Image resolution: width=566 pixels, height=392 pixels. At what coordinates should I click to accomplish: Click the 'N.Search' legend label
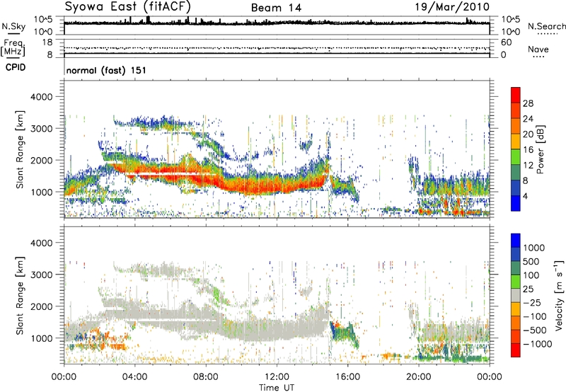pyautogui.click(x=546, y=26)
